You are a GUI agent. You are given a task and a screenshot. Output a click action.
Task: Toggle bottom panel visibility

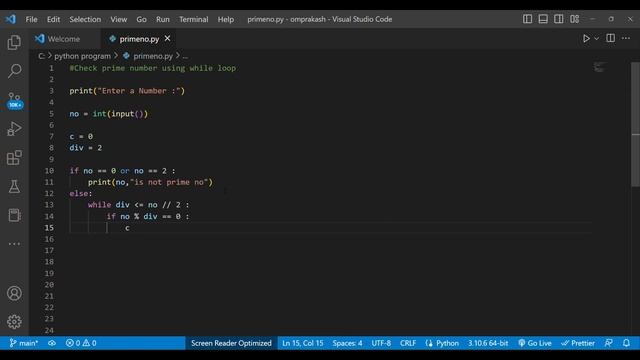tap(543, 19)
